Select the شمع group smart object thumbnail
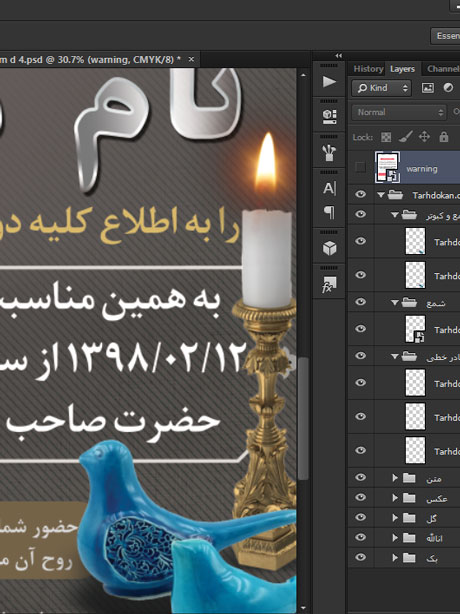 tap(415, 329)
